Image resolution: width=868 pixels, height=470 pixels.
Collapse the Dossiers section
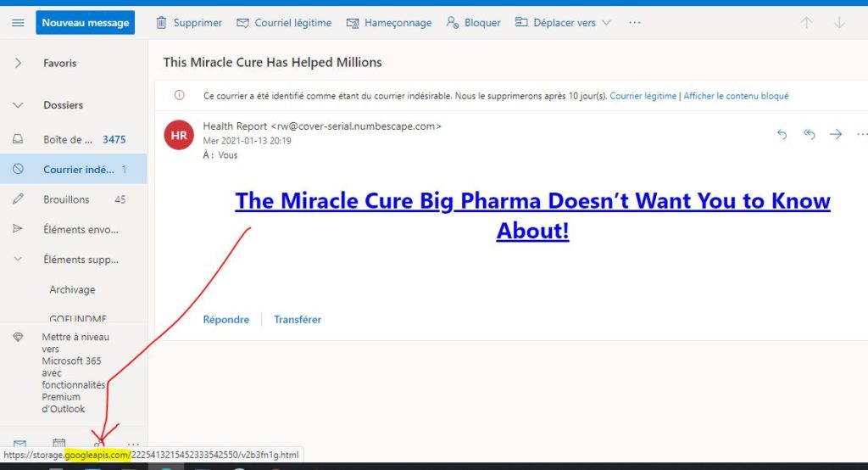click(18, 105)
